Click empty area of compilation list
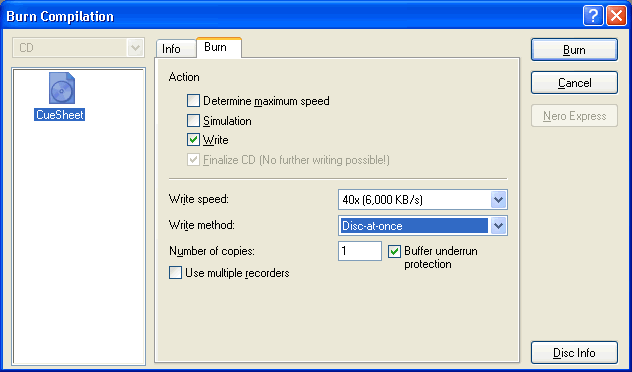The height and width of the screenshot is (372, 632). click(x=79, y=242)
